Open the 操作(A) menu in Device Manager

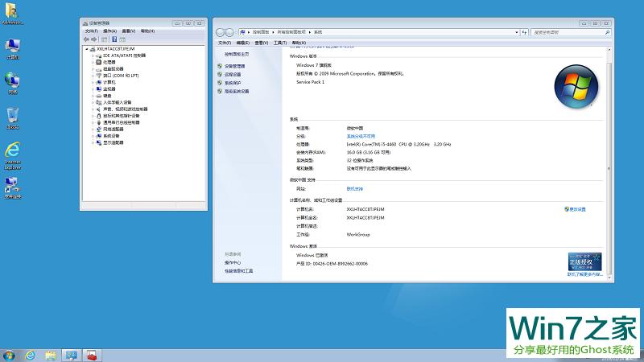click(109, 31)
